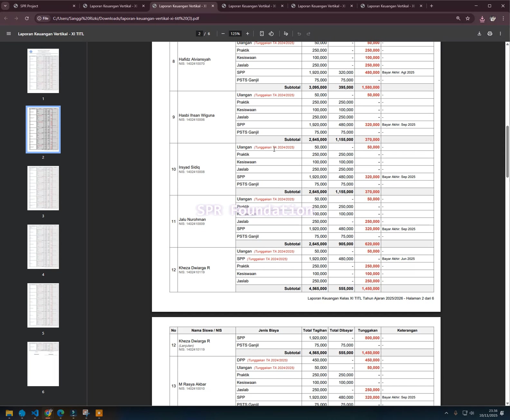Viewport: 510px width, 420px height.
Task: Print the PDF document
Action: pyautogui.click(x=490, y=33)
